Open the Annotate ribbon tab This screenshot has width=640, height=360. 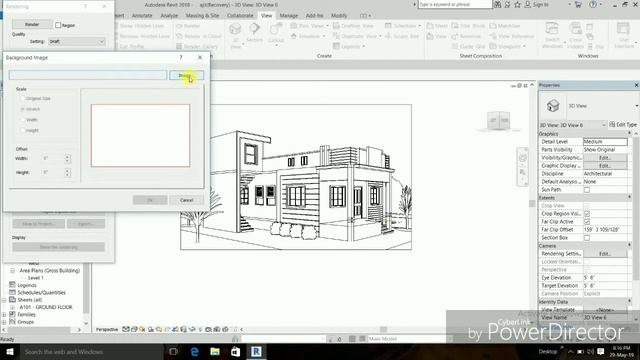point(142,16)
